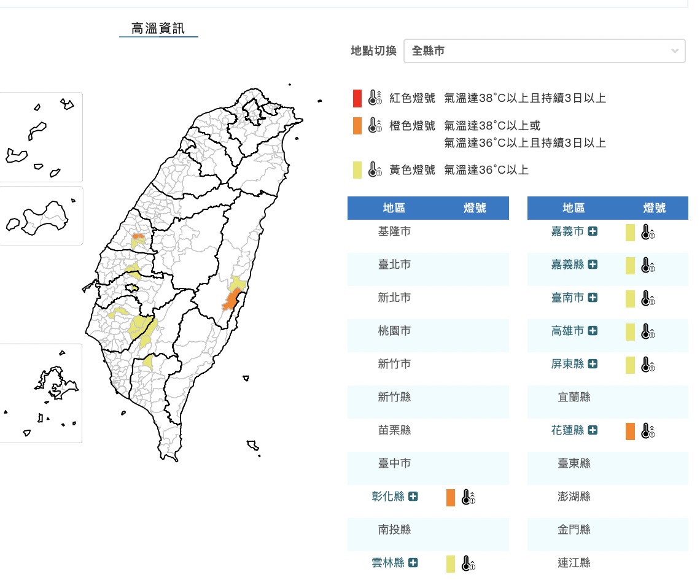
Task: Expand the 雲林縣 plus icon
Action: tap(413, 563)
